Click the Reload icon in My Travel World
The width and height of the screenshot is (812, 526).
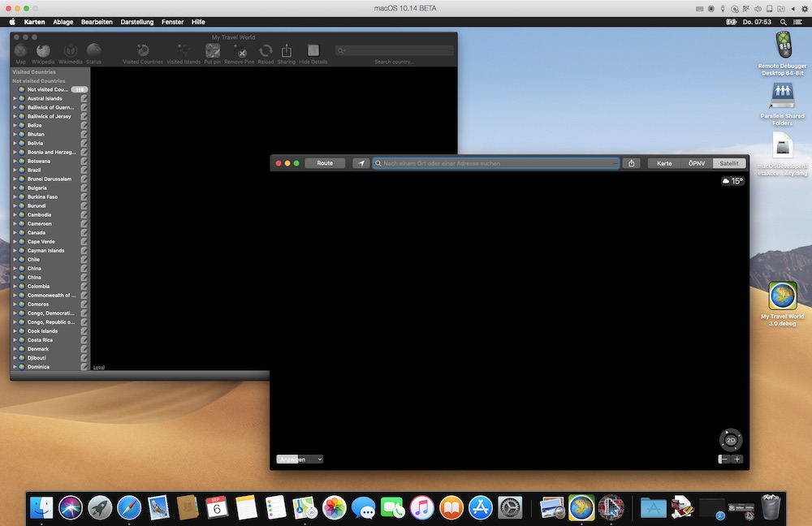pyautogui.click(x=266, y=51)
